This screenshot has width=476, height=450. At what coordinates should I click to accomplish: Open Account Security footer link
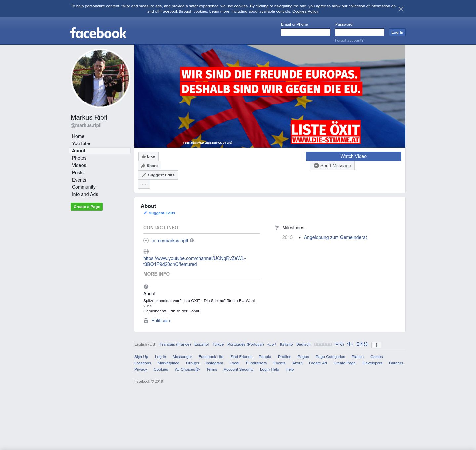click(x=238, y=369)
